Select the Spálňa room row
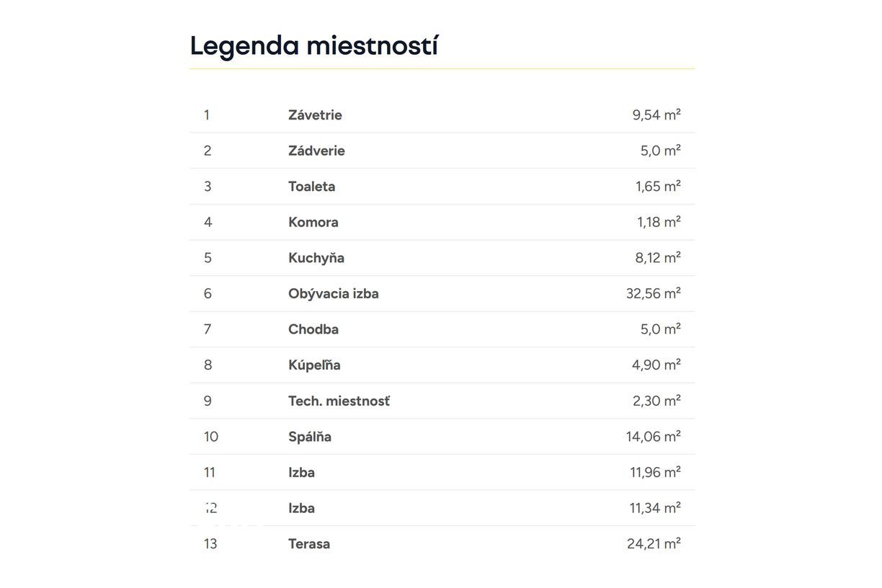The width and height of the screenshot is (882, 588). click(442, 436)
